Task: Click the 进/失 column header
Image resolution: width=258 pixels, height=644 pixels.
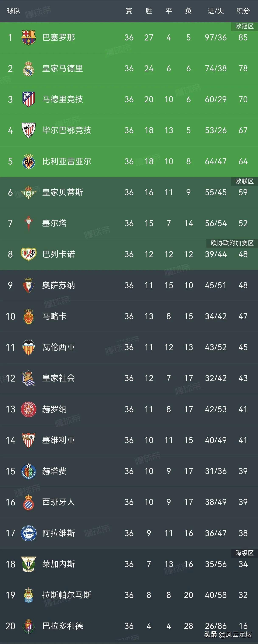Action: click(x=215, y=11)
